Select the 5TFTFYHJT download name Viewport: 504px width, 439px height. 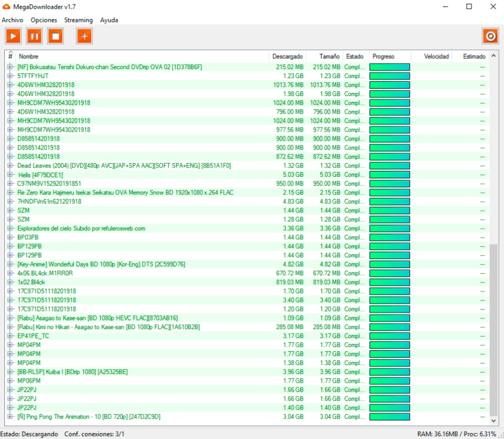[33, 76]
